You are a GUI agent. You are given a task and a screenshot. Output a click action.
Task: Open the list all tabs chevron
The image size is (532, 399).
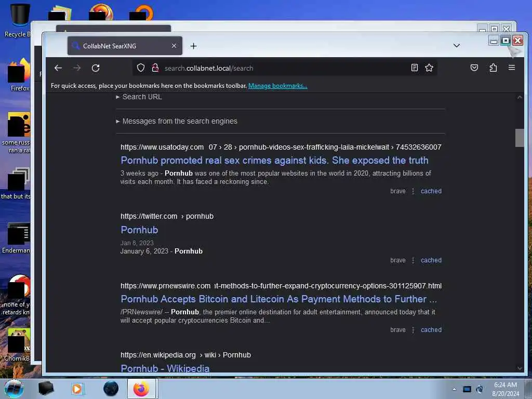click(x=457, y=46)
